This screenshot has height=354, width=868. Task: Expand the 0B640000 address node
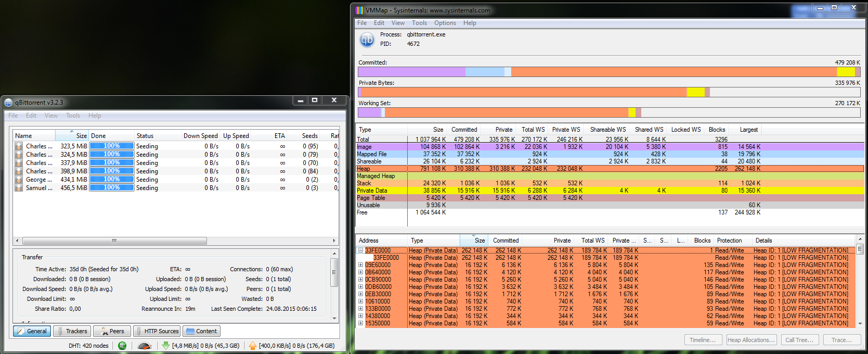click(360, 272)
